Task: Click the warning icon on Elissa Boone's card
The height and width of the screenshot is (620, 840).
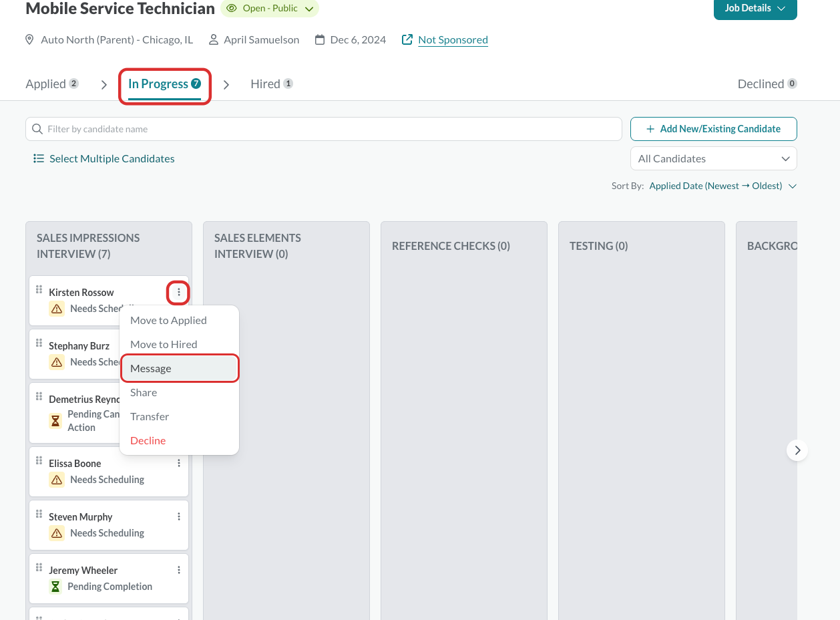Action: click(x=57, y=480)
